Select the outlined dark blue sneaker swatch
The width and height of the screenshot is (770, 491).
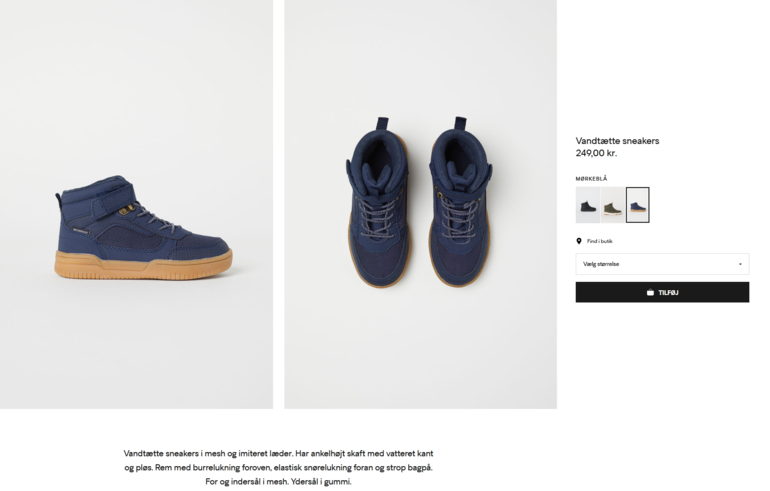638,205
